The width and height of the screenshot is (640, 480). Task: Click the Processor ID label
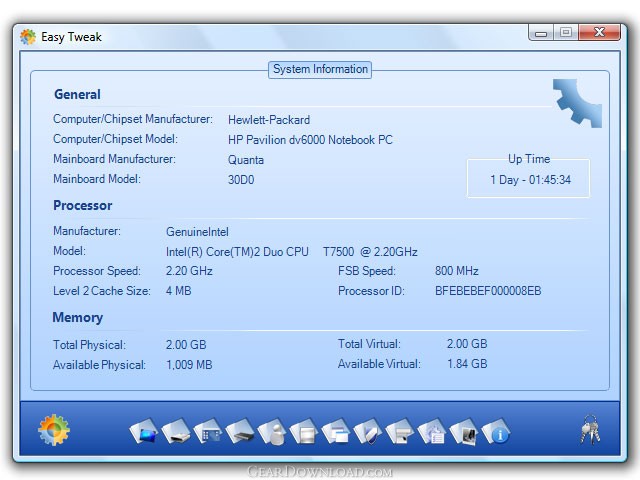pyautogui.click(x=371, y=291)
